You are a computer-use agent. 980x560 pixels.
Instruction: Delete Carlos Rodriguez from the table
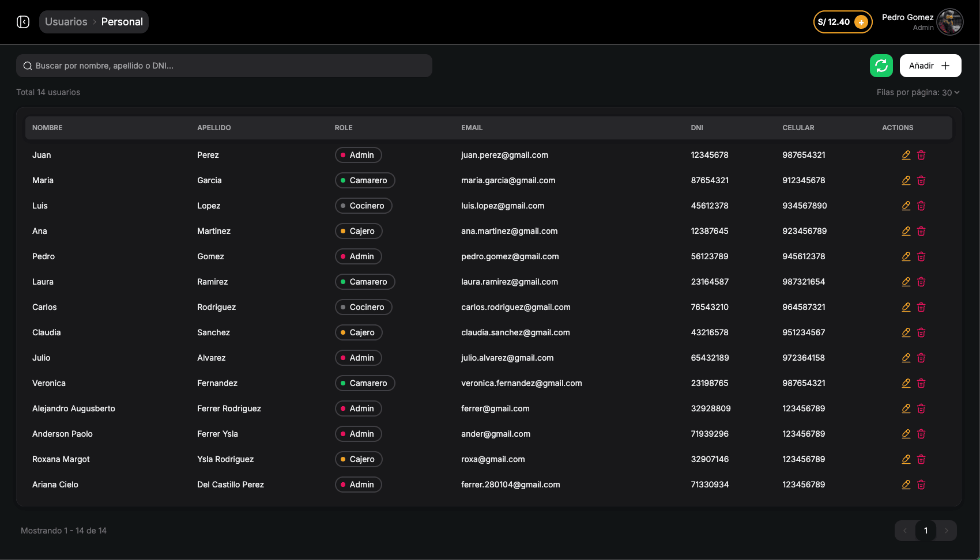(x=921, y=307)
